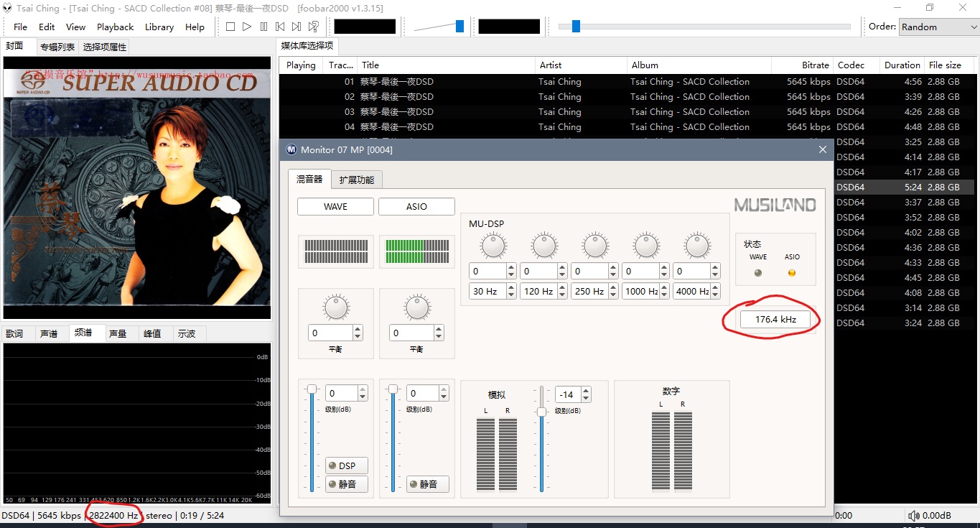Click the speaker icon in status bar
The image size is (980, 528).
pos(913,516)
